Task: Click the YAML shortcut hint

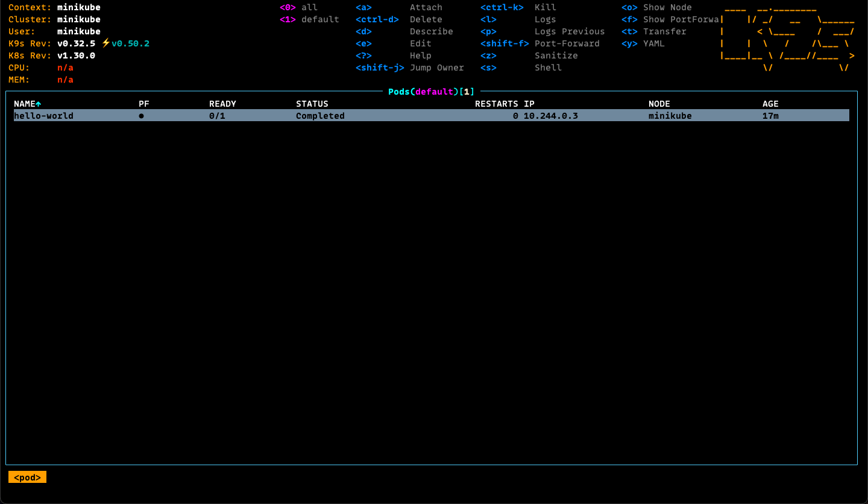Action: (x=653, y=43)
